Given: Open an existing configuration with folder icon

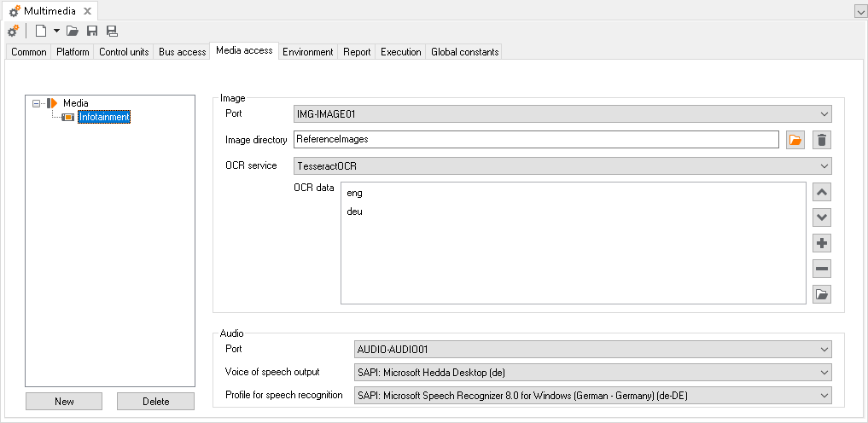Looking at the screenshot, I should pos(72,31).
